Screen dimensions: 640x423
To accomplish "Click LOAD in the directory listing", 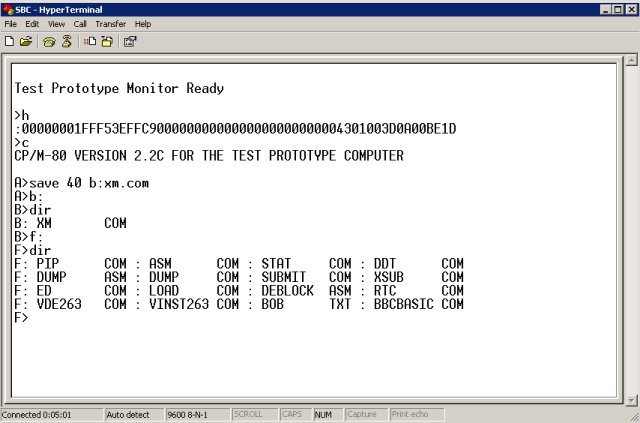I will [x=164, y=290].
